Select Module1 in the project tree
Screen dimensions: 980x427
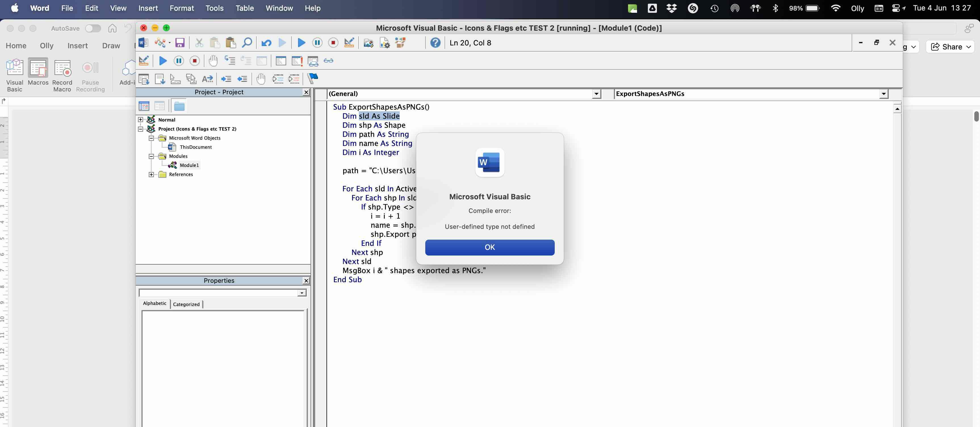[x=189, y=165]
